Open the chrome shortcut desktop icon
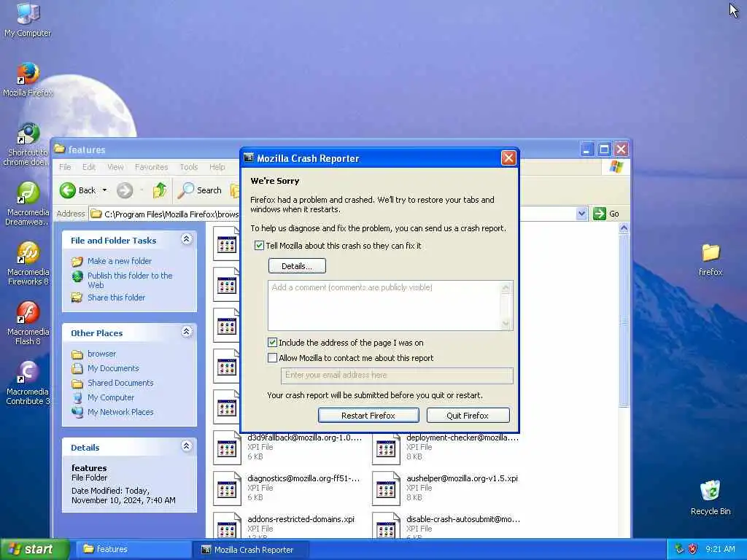Image resolution: width=747 pixels, height=560 pixels. click(28, 134)
